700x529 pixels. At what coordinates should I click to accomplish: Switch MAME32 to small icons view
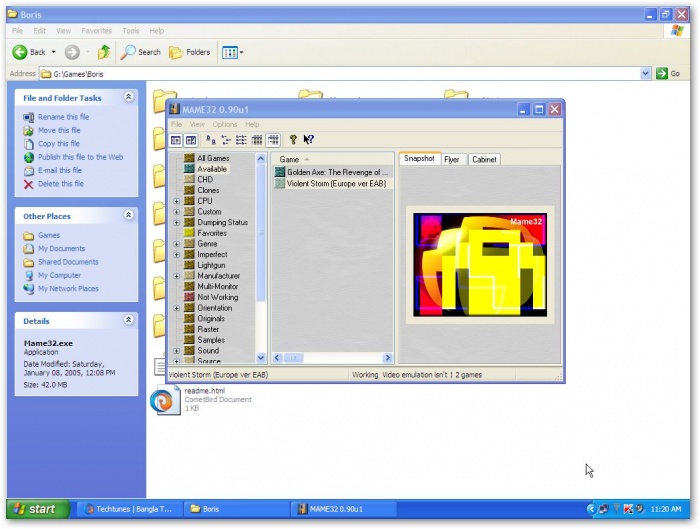click(x=226, y=140)
